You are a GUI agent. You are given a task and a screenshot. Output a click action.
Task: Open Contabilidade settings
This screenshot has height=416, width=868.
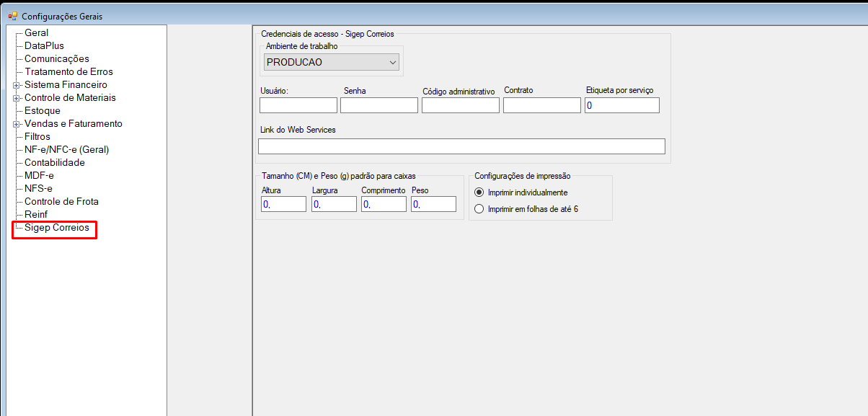[55, 162]
